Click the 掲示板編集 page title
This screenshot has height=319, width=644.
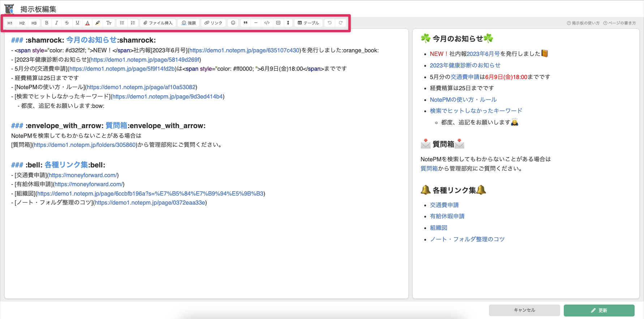pyautogui.click(x=38, y=9)
